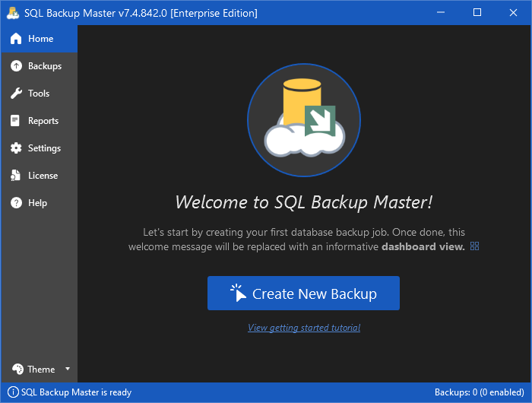Switch to the Reports section label
Image resolution: width=532 pixels, height=403 pixels.
tap(43, 121)
